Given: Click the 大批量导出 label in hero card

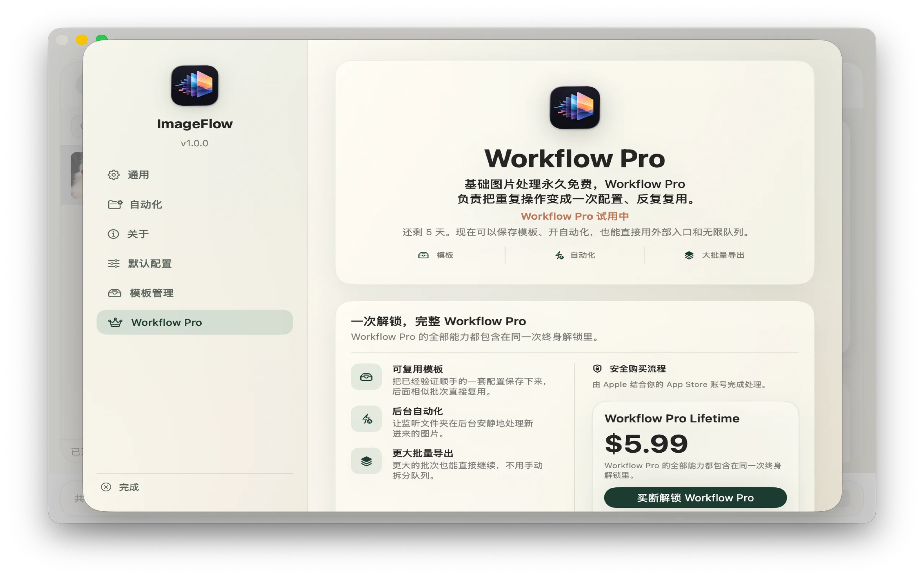Looking at the screenshot, I should (723, 255).
